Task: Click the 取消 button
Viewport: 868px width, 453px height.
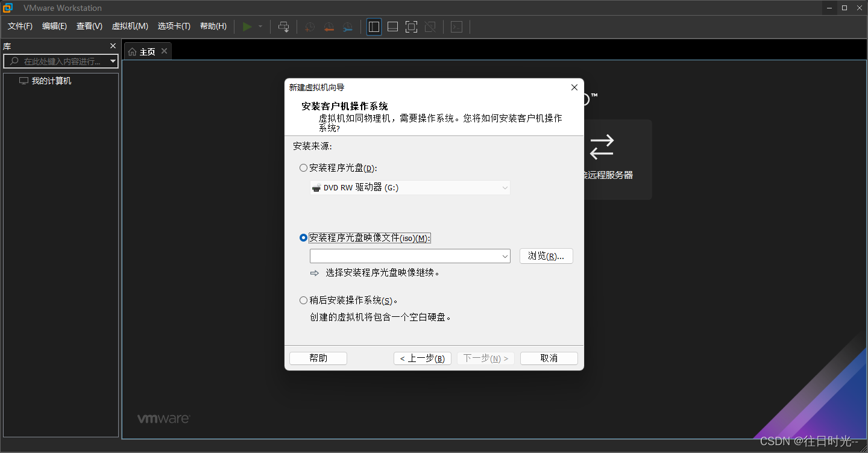Action: tap(549, 358)
